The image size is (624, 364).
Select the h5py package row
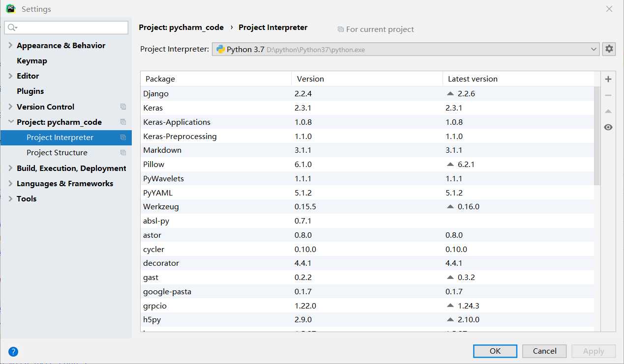(367, 319)
